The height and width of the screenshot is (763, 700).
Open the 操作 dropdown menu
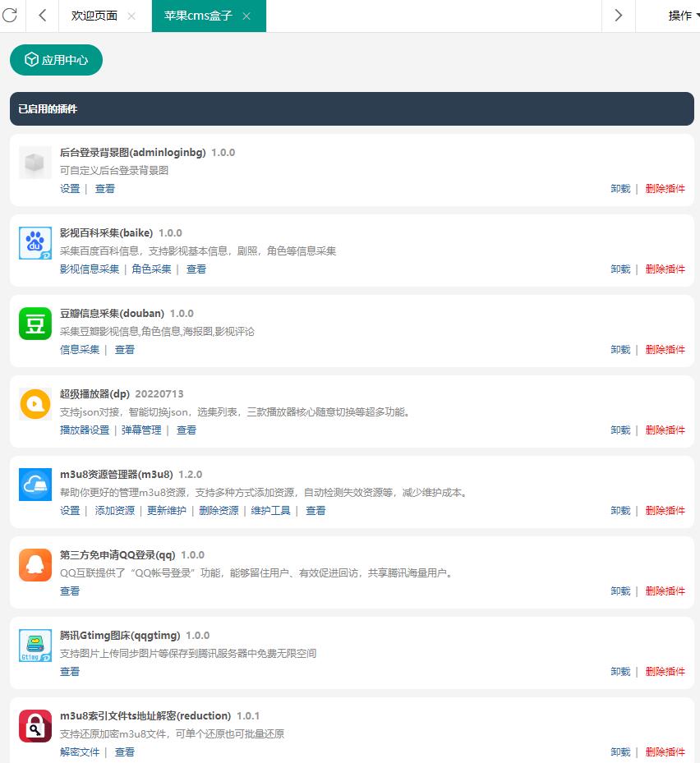[x=683, y=16]
